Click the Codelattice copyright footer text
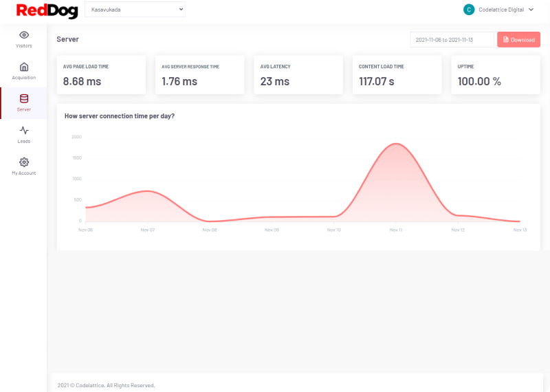Viewport: 550px width, 392px height. [x=107, y=385]
